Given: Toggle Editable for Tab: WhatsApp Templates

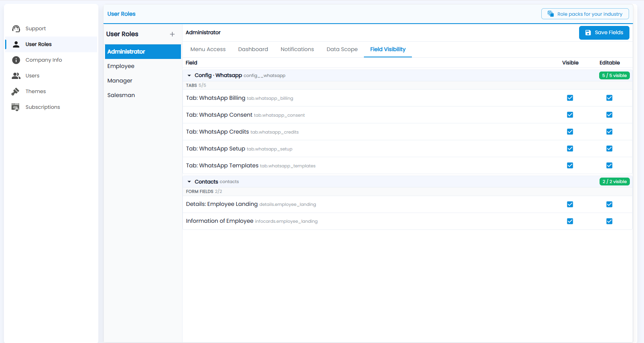Looking at the screenshot, I should tap(609, 165).
